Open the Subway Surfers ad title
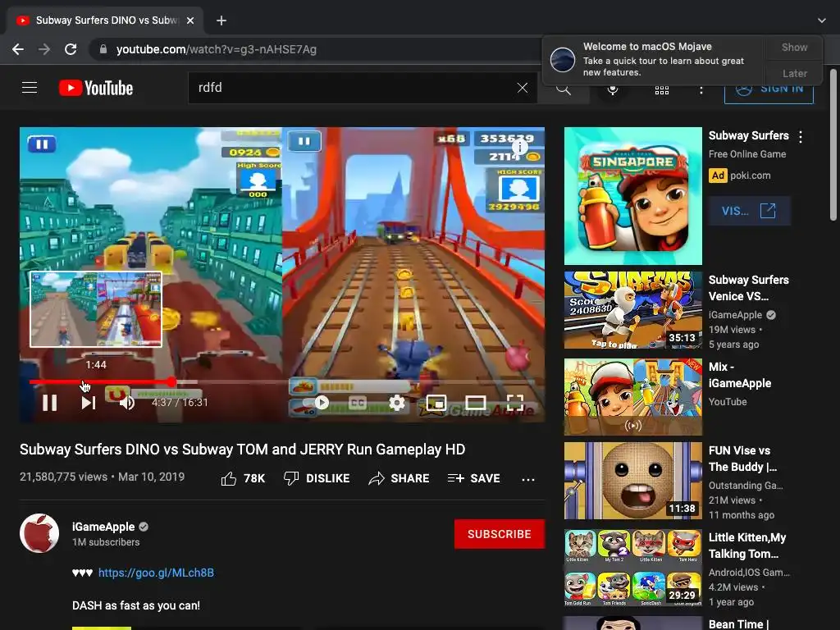Image resolution: width=840 pixels, height=630 pixels. pos(748,135)
